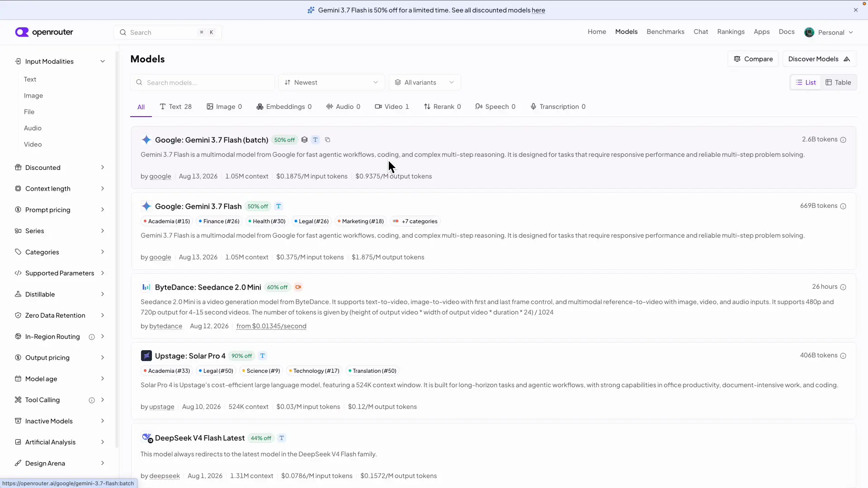This screenshot has height=488, width=868.
Task: Click the top Search box
Action: 168,32
